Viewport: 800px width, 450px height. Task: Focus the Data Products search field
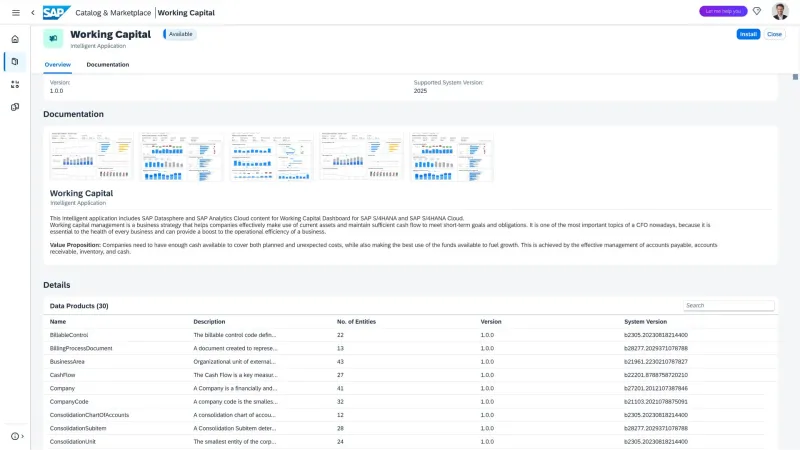pos(729,305)
